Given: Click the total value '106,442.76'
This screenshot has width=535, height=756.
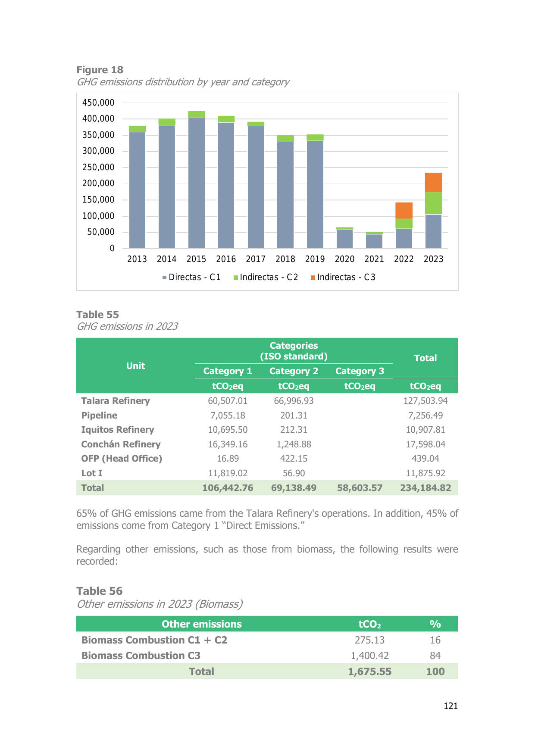Looking at the screenshot, I should (228, 488).
